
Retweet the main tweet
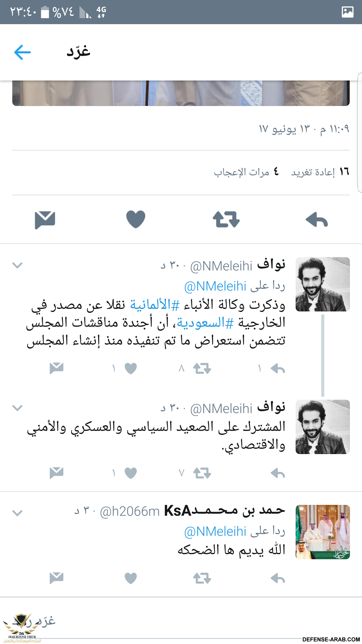tap(226, 220)
